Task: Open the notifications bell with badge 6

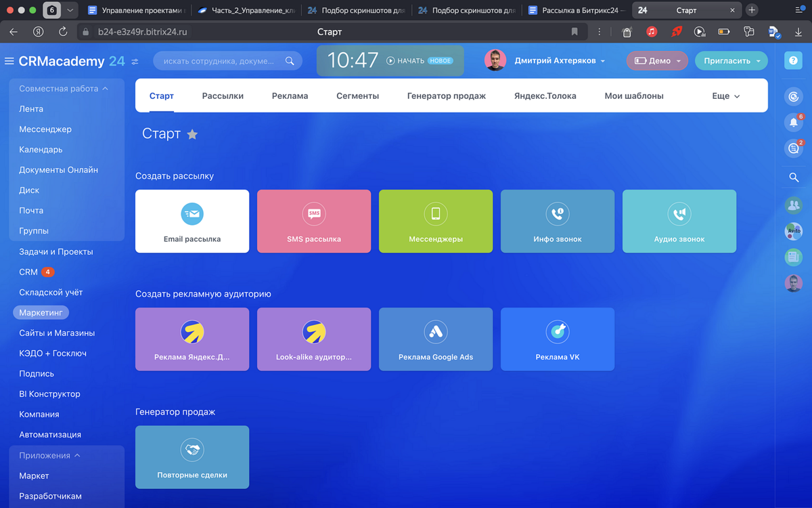Action: 793,123
